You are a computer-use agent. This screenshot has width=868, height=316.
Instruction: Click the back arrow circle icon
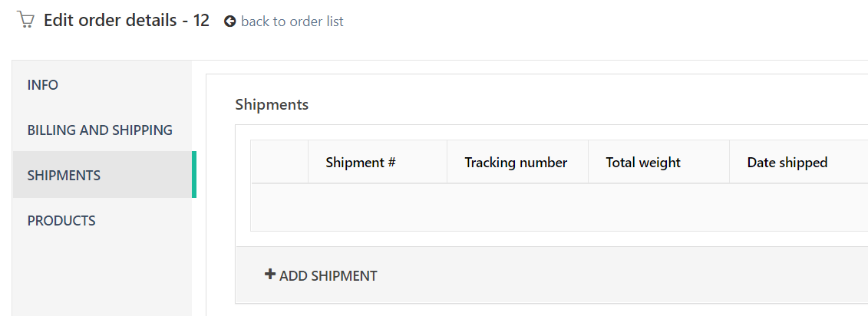229,21
